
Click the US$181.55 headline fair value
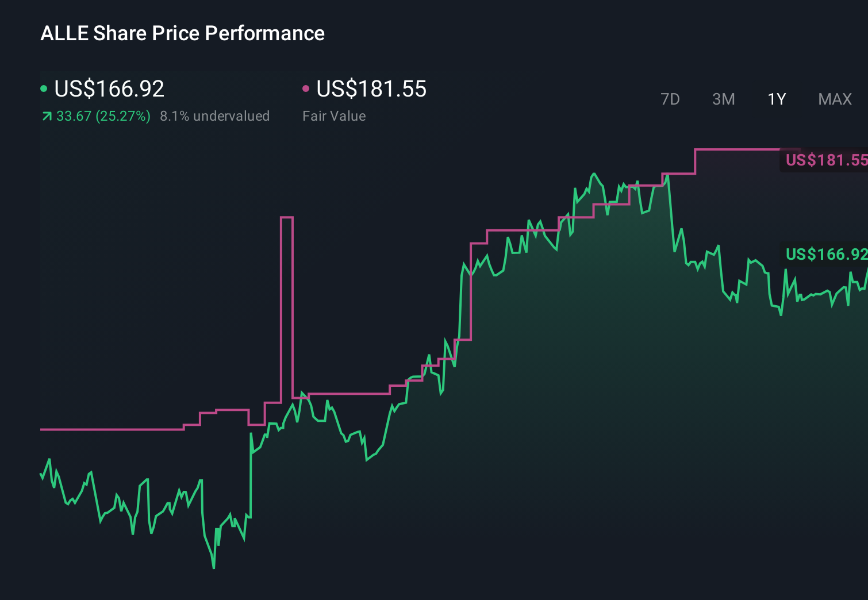(x=371, y=89)
